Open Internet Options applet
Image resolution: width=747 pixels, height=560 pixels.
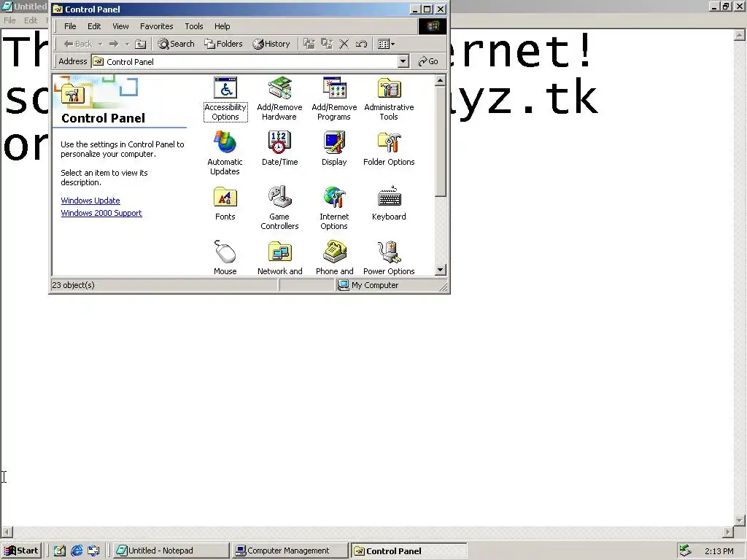334,208
